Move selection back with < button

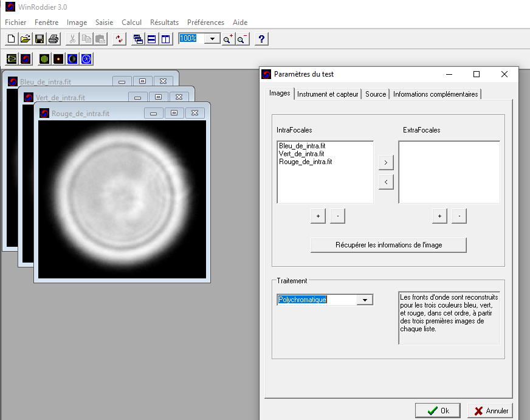[386, 182]
